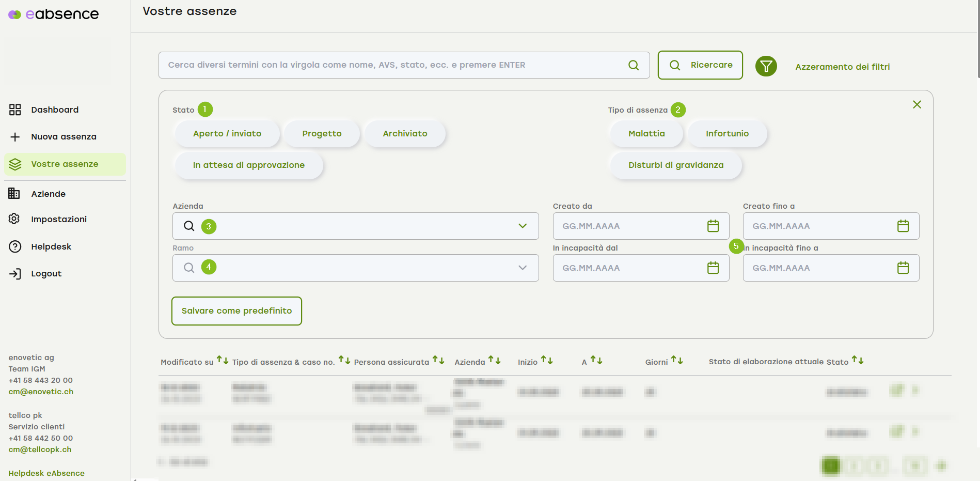Viewport: 980px width, 481px height.
Task: Open calendar for In incapacità dal
Action: pyautogui.click(x=713, y=268)
